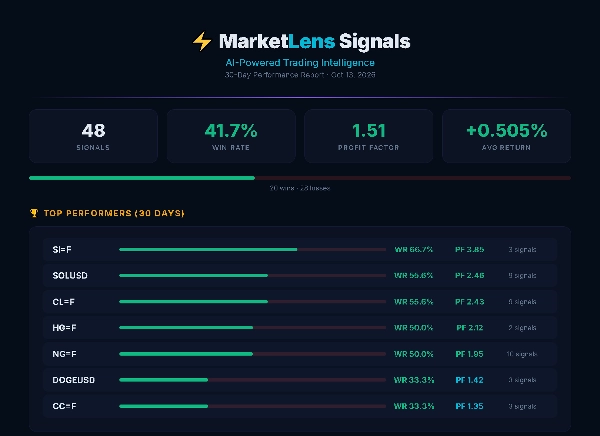The height and width of the screenshot is (436, 600).
Task: Click the HG=F ticker label
Action: 64,328
